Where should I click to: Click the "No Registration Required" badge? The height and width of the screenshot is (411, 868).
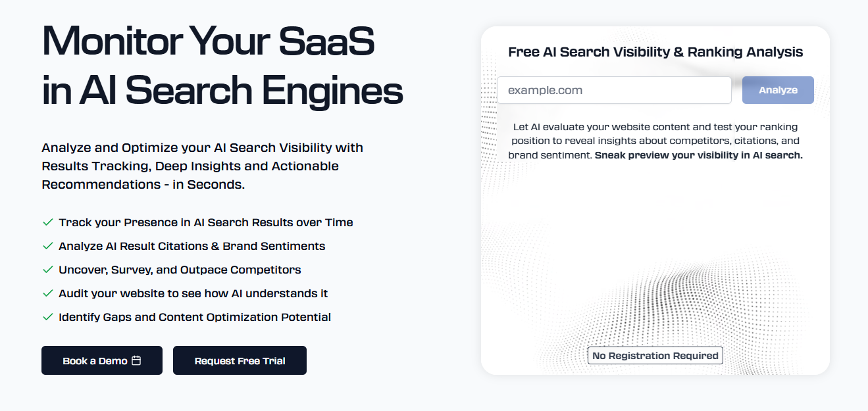pyautogui.click(x=655, y=356)
